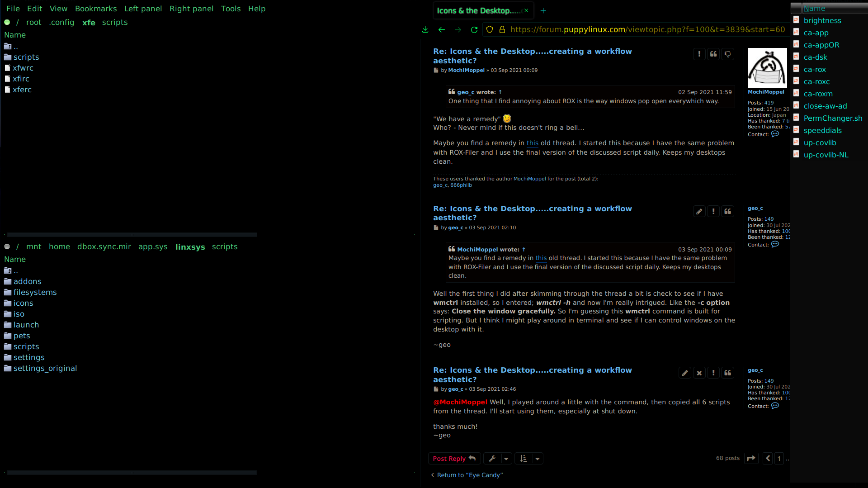Report MochiMoppel's post using exclamation icon

pos(699,54)
